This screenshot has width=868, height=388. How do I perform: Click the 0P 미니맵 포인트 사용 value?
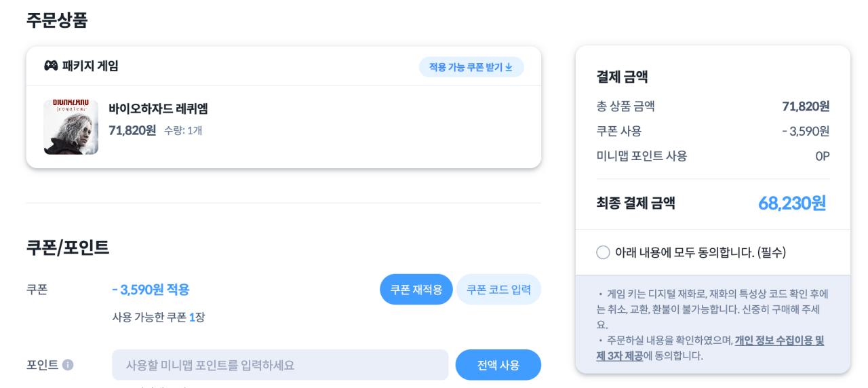(x=822, y=156)
